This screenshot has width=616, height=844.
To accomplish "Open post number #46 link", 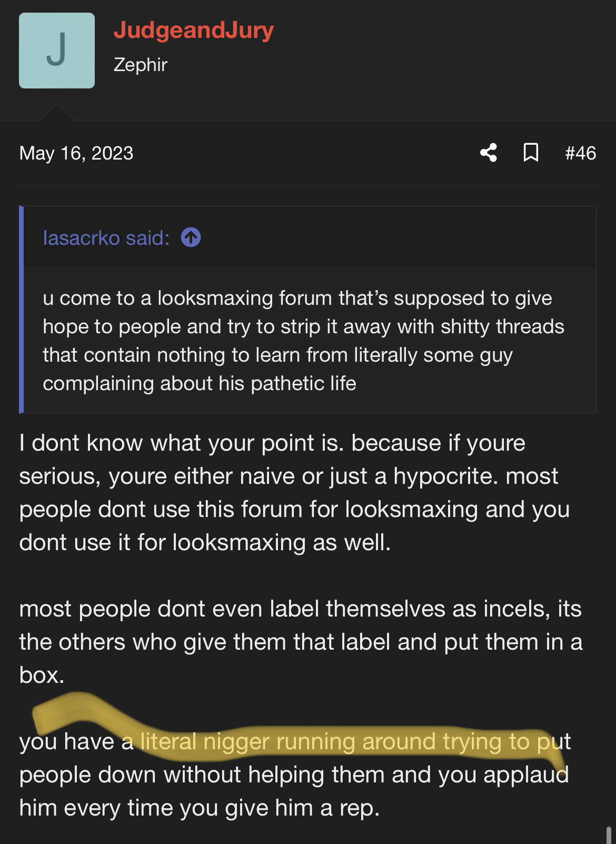I will coord(580,153).
